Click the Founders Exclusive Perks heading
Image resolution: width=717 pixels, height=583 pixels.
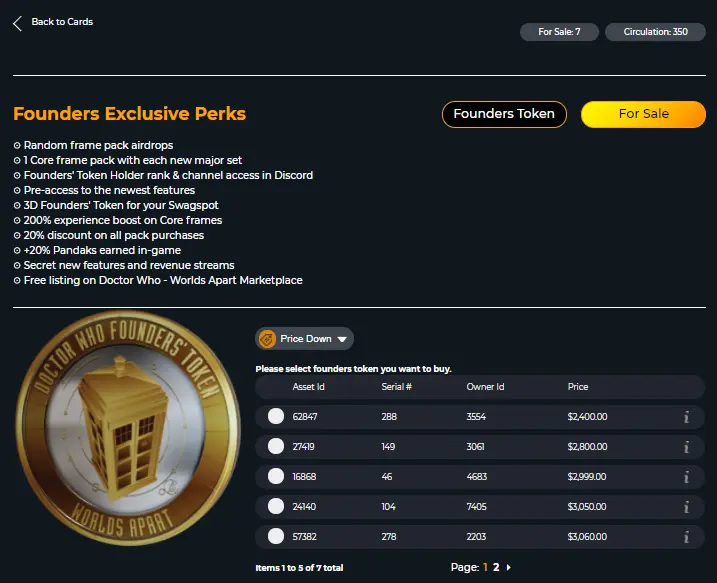[129, 114]
